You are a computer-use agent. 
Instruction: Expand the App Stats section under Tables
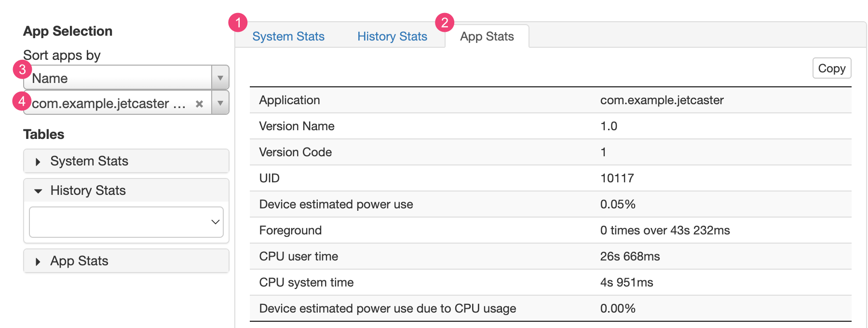coord(126,261)
